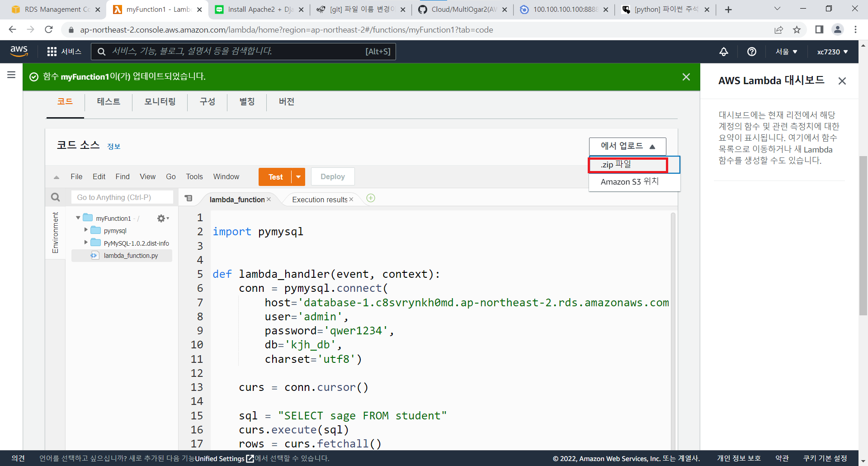Click the Deploy button
The width and height of the screenshot is (868, 466).
pyautogui.click(x=333, y=177)
